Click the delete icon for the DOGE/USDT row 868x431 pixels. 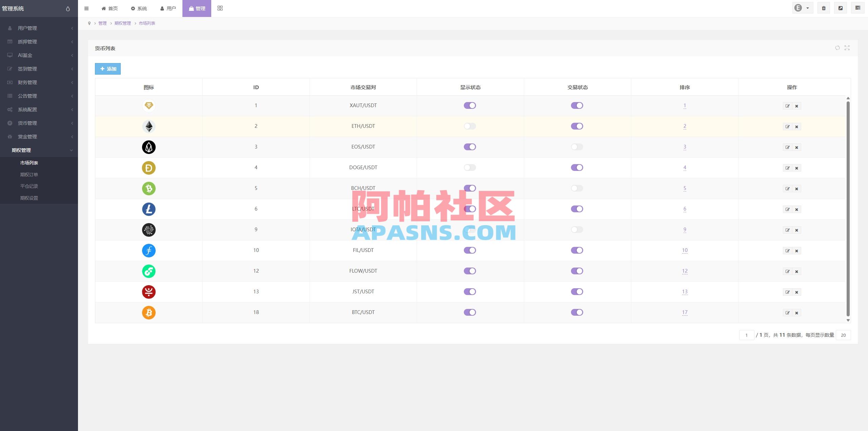tap(797, 168)
